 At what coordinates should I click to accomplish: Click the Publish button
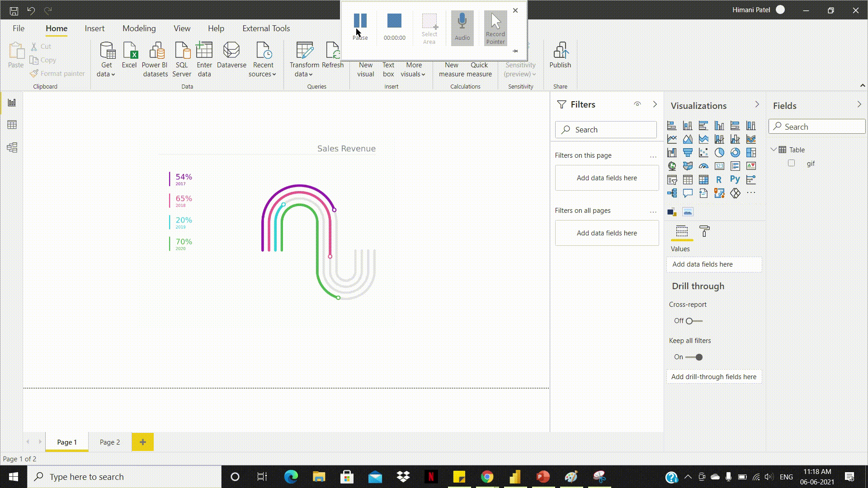[560, 55]
